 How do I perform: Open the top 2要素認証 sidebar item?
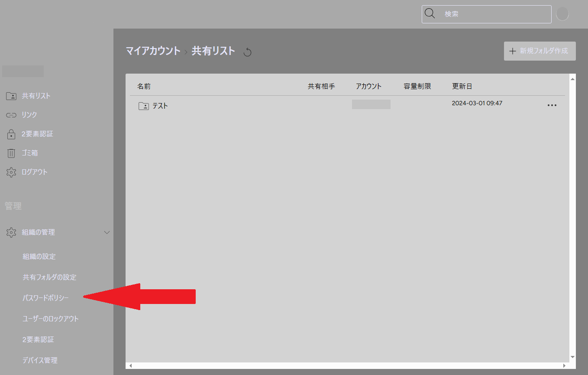click(38, 134)
